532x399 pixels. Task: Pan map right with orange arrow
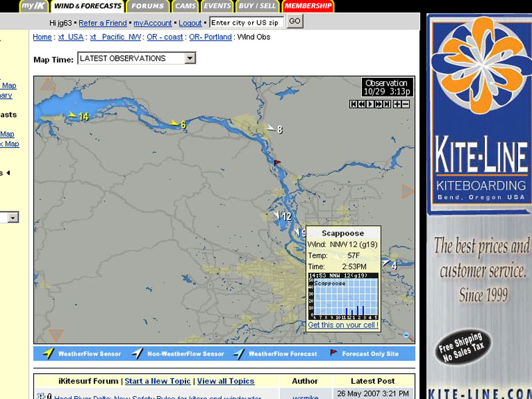tap(408, 192)
